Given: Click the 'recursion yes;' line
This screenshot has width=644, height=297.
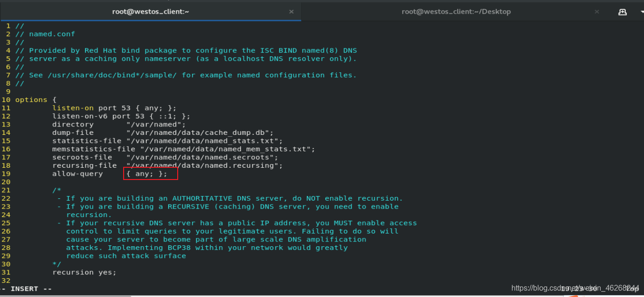Looking at the screenshot, I should click(84, 272).
